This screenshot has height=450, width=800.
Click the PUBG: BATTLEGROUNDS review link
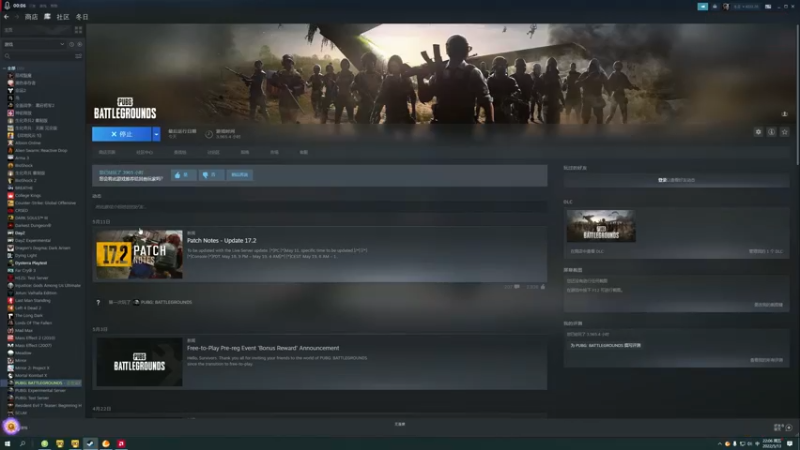point(605,345)
